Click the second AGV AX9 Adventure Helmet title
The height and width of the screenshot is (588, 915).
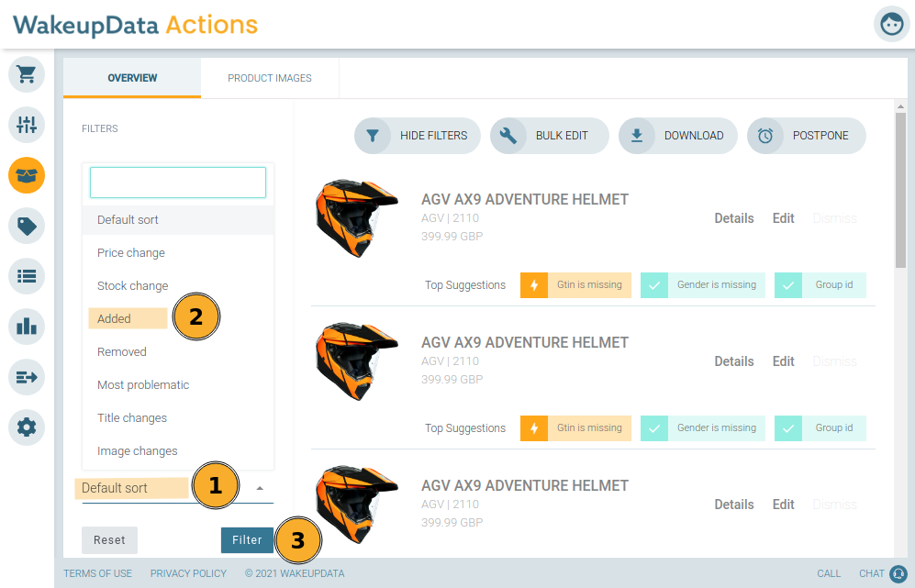[525, 342]
